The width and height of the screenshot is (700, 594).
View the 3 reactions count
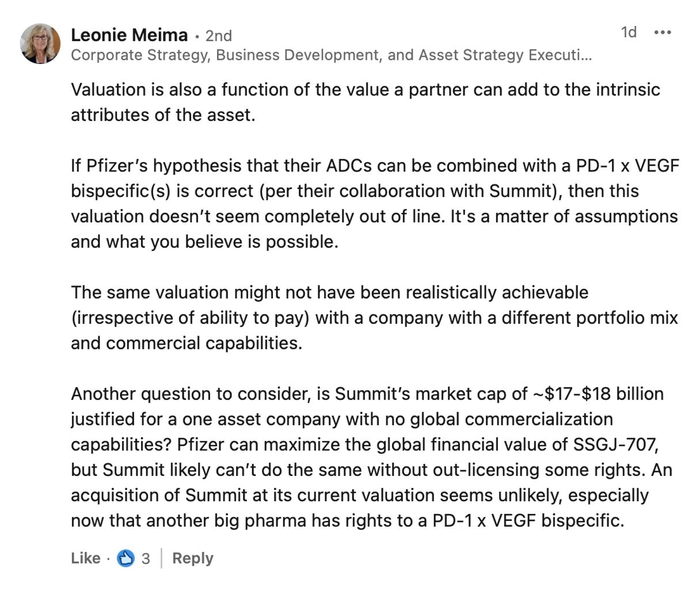[146, 558]
